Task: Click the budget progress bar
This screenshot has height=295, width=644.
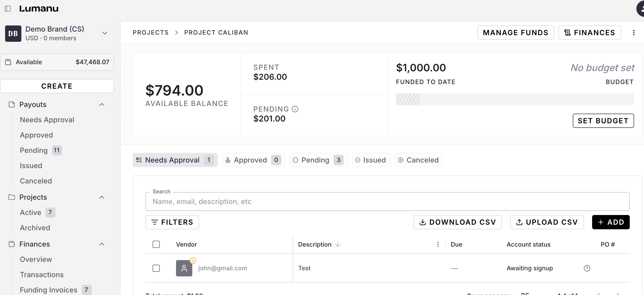Action: tap(515, 99)
